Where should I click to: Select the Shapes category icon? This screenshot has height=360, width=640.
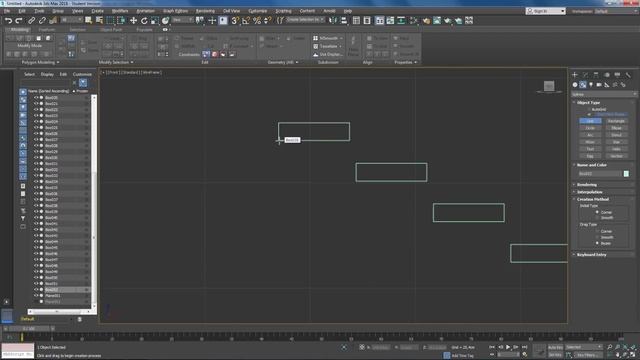coord(583,84)
